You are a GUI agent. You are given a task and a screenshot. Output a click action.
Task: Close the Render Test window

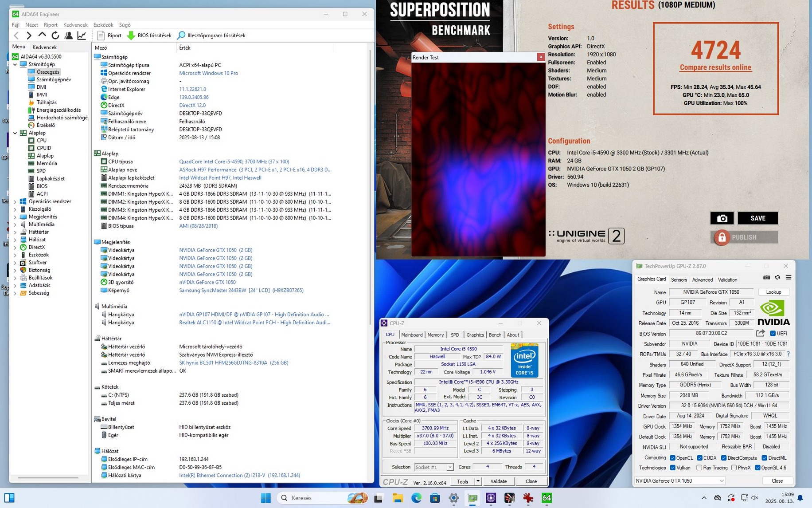click(x=541, y=57)
